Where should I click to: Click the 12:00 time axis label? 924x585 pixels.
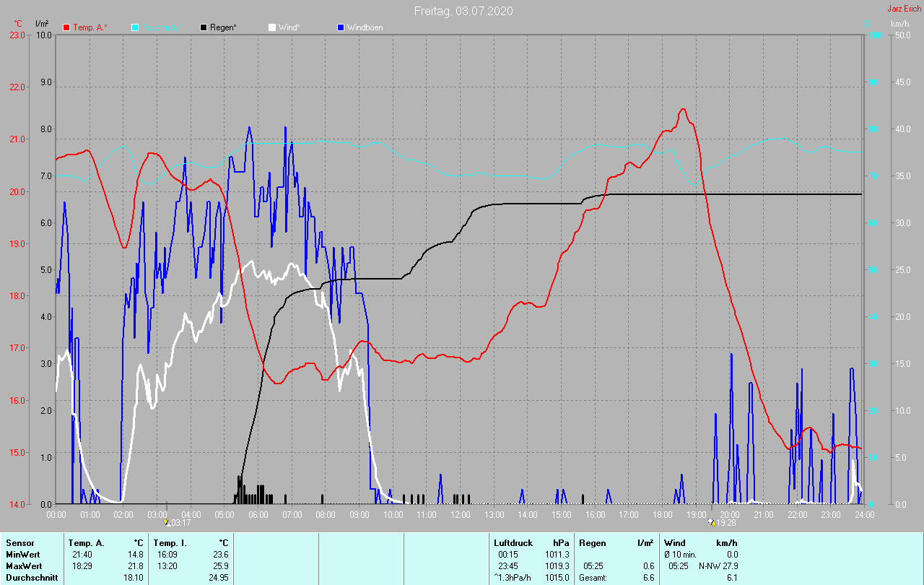pos(460,515)
